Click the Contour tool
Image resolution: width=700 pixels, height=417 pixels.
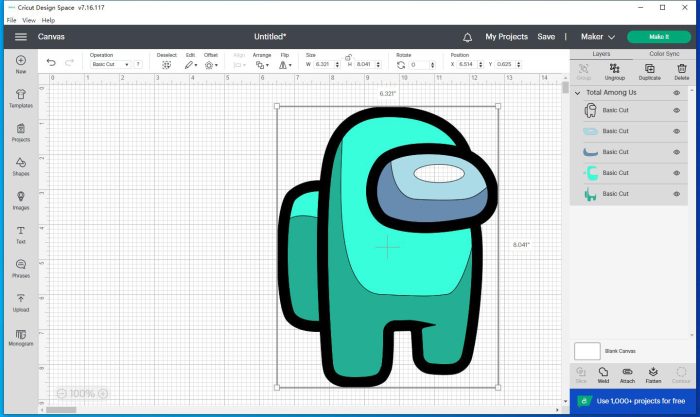[x=681, y=375]
